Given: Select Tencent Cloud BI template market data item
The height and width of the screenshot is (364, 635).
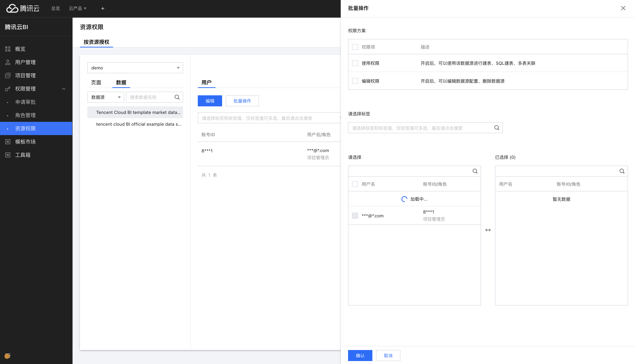Looking at the screenshot, I should point(138,112).
